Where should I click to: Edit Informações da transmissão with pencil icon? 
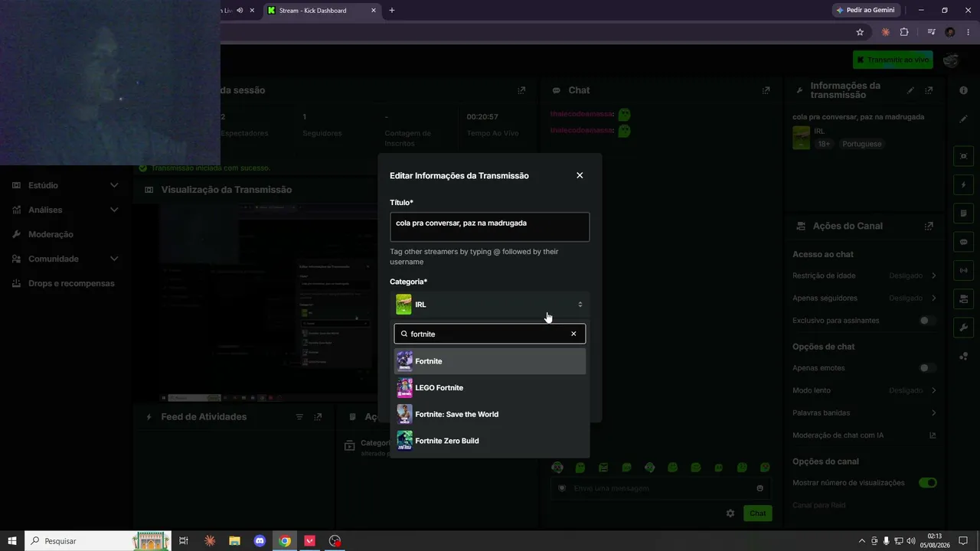(x=910, y=90)
